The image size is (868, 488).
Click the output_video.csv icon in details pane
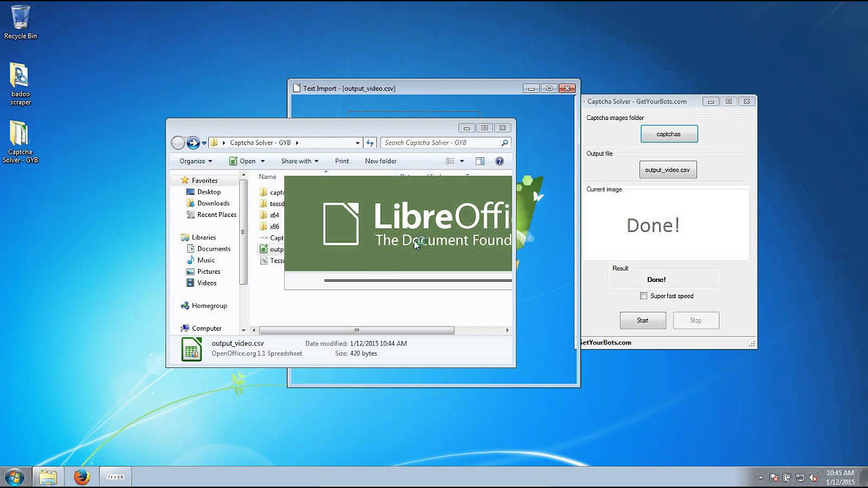192,349
